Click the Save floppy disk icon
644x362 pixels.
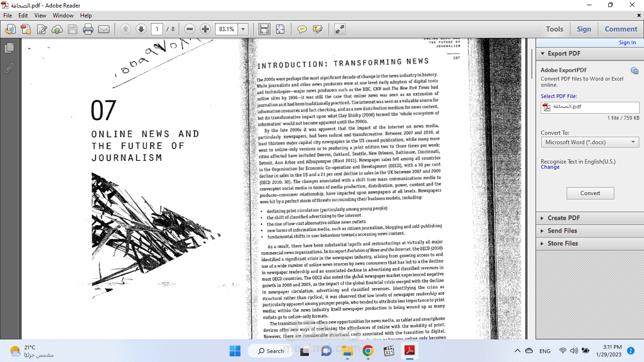[x=73, y=29]
